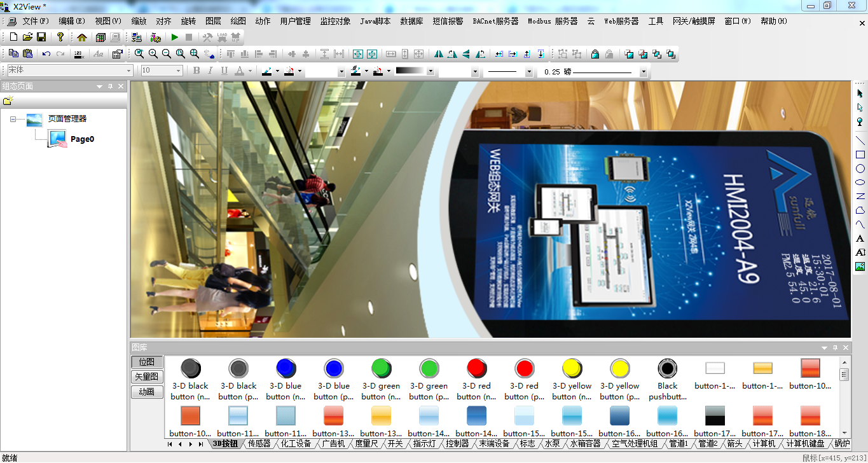868x463 pixels.
Task: Select Page0 in the page tree
Action: pyautogui.click(x=82, y=139)
